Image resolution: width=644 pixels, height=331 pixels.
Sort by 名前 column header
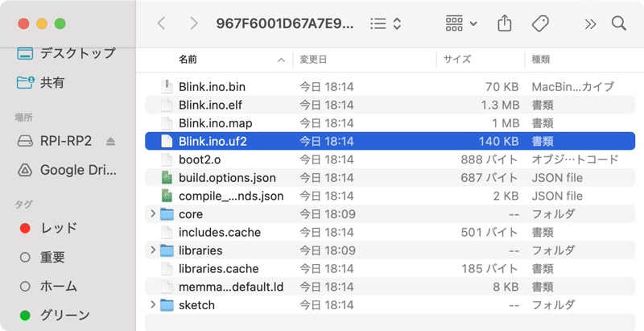(x=188, y=60)
